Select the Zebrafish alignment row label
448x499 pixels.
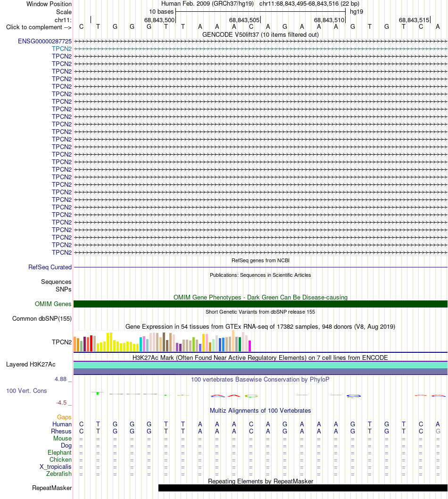[59, 474]
